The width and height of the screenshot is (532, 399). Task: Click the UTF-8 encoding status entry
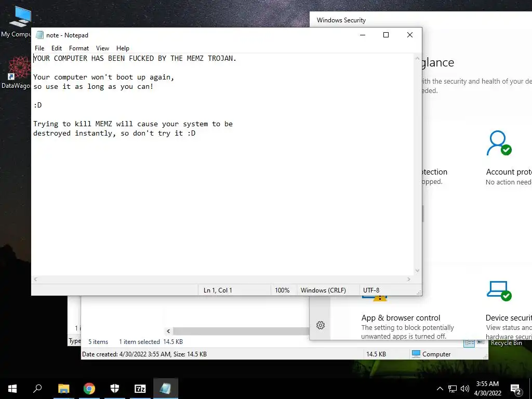click(371, 290)
